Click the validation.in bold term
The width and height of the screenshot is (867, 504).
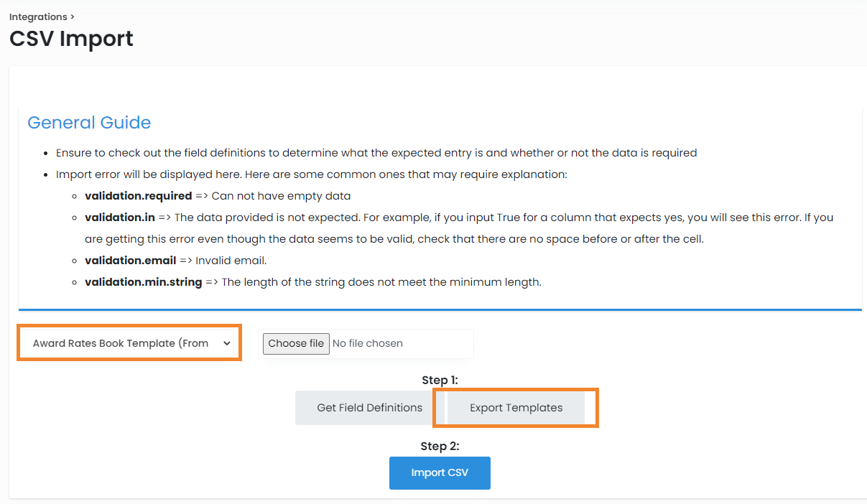pyautogui.click(x=119, y=218)
